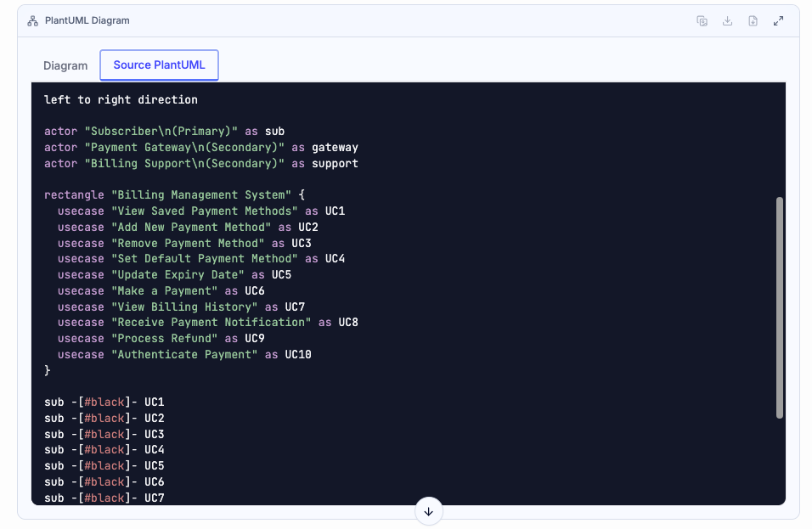Screen dimensions: 812x529
Task: Click the "Set Default Payment Method" usecase line
Action: 201,259
